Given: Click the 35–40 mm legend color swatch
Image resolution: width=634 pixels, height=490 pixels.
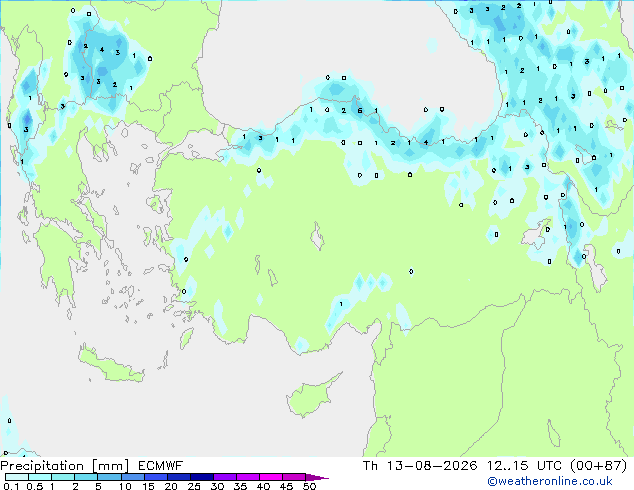Looking at the screenshot, I should [x=248, y=477].
